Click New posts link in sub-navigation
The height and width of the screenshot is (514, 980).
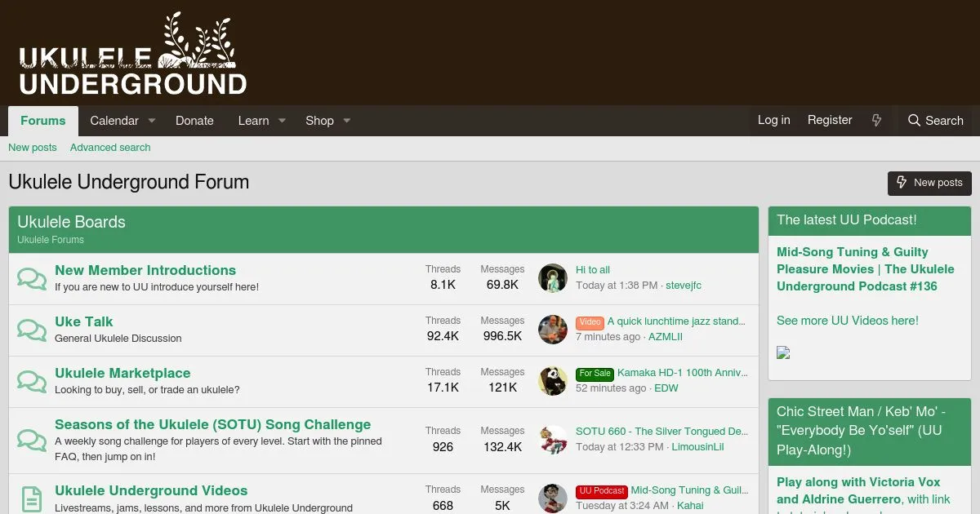[x=33, y=148]
